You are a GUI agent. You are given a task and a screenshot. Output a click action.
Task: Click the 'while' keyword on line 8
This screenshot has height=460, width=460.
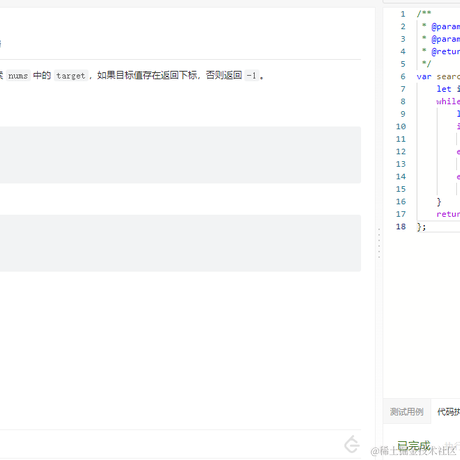click(x=448, y=101)
